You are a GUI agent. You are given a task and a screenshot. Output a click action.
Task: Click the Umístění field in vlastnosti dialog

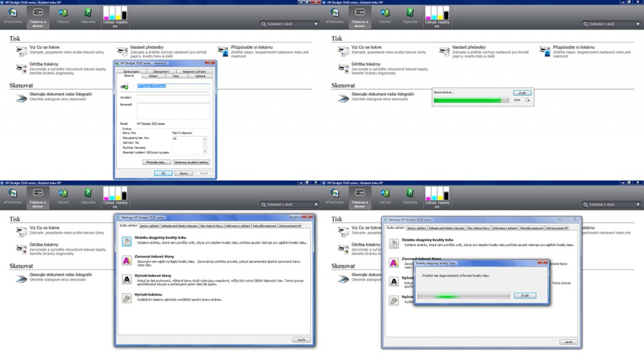pos(173,98)
